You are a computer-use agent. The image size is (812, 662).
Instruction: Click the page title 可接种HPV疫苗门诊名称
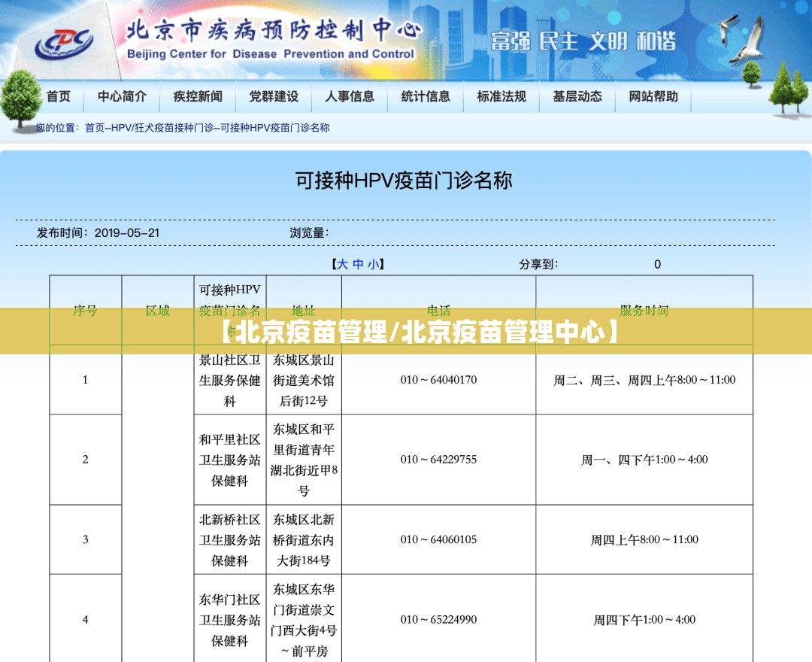coord(404,181)
